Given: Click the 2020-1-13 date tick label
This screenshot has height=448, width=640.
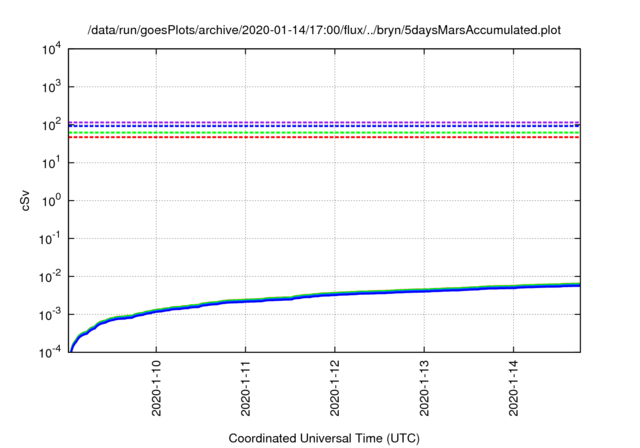Looking at the screenshot, I should (424, 388).
